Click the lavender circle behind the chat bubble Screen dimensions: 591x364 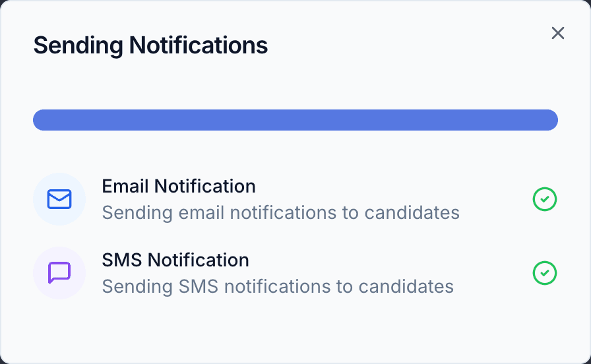[59, 273]
